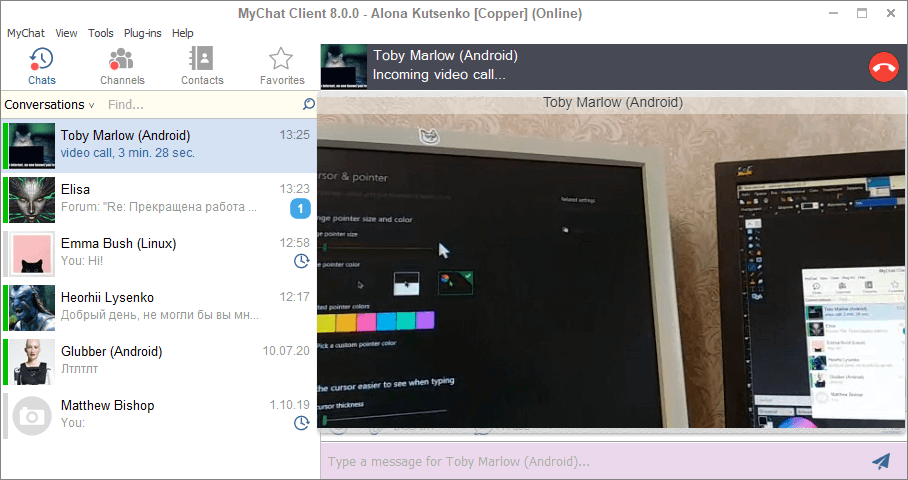The image size is (908, 480).
Task: Click the 13:25 timestamp on Toby row
Action: click(294, 135)
